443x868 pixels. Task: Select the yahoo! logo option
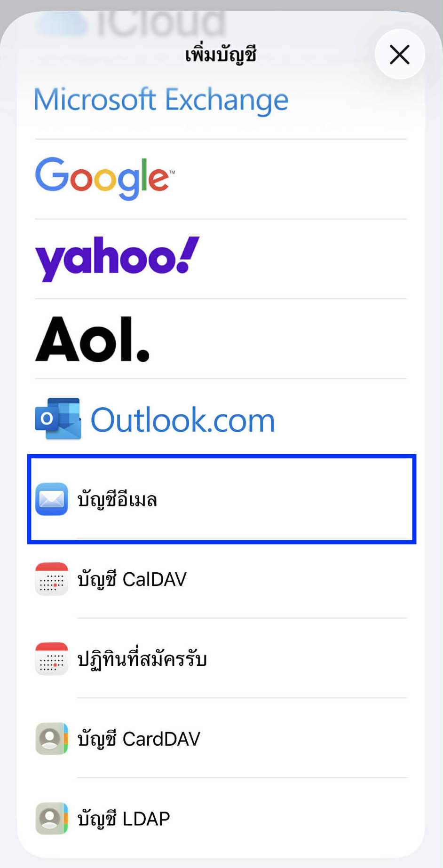pyautogui.click(x=117, y=259)
